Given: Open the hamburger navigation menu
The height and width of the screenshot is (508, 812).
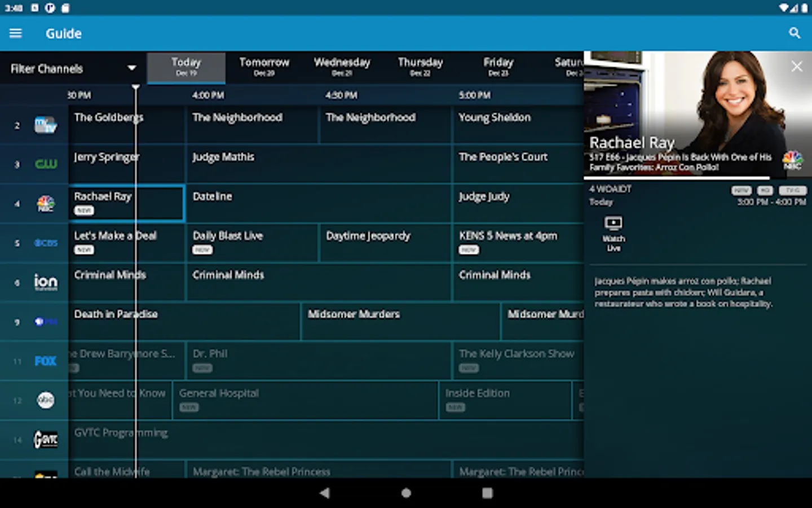Looking at the screenshot, I should click(x=16, y=33).
